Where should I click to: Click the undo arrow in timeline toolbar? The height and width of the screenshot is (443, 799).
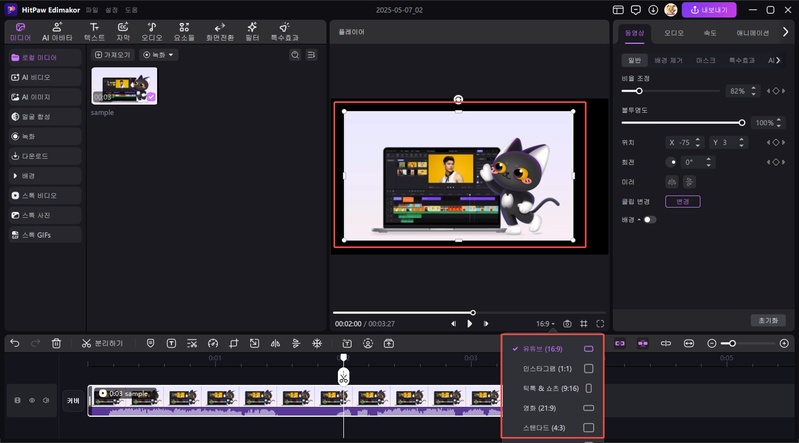click(x=15, y=344)
